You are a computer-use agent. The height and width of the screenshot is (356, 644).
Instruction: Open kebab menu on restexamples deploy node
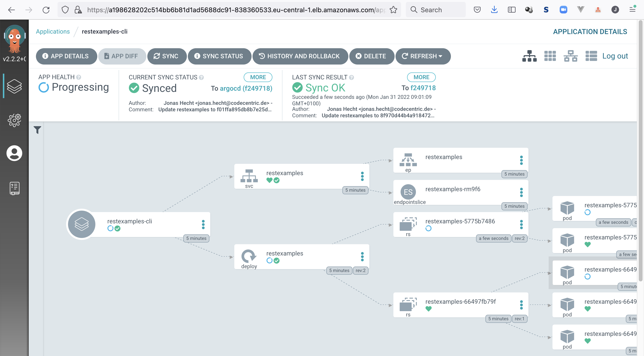362,257
